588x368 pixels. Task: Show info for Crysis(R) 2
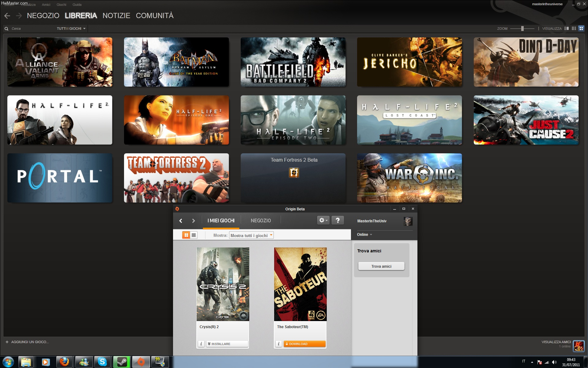(201, 344)
